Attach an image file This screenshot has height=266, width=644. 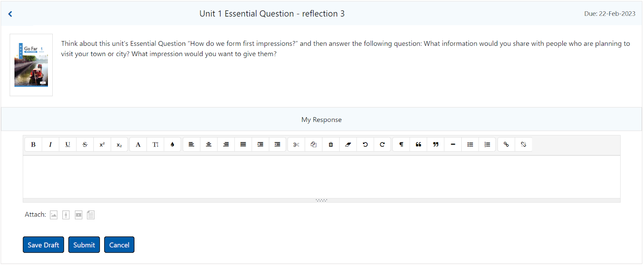coord(54,215)
